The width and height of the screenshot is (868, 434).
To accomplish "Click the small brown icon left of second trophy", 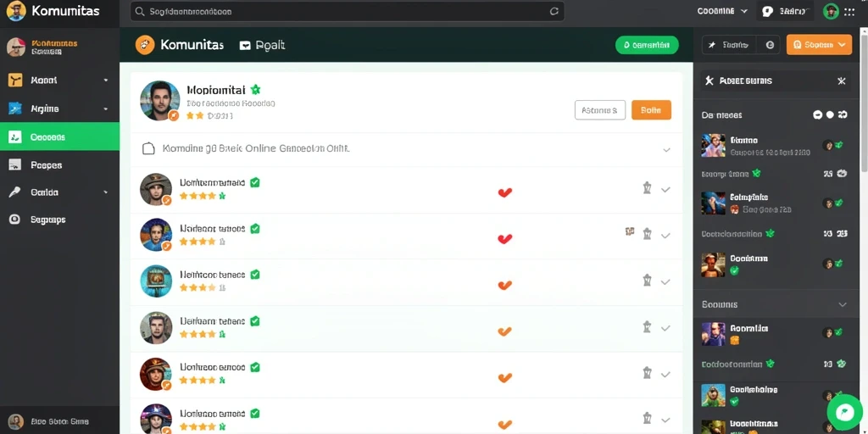I will (630, 231).
